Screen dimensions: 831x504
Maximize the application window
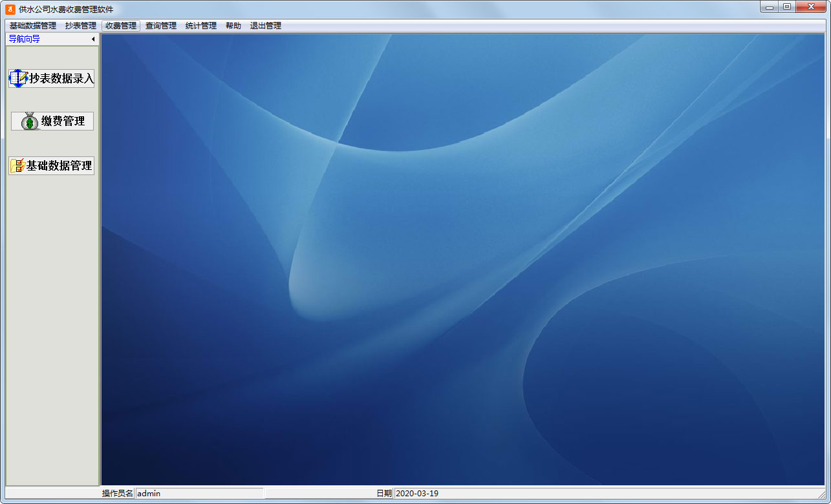coord(787,6)
